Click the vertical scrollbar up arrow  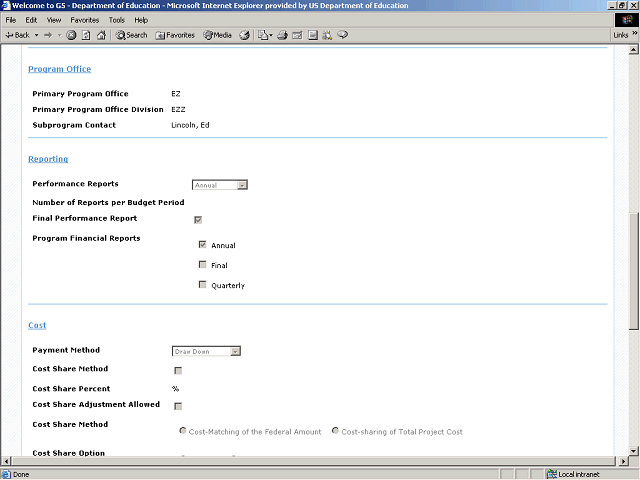[x=633, y=50]
